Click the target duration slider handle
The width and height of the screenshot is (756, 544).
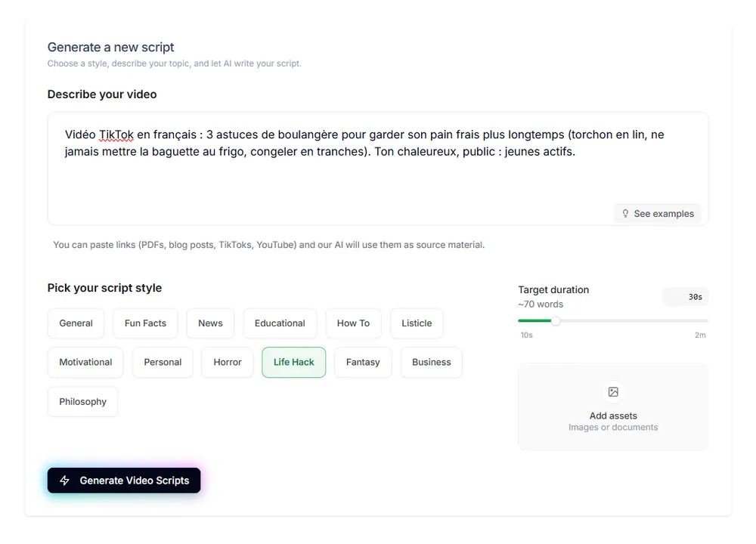coord(556,321)
